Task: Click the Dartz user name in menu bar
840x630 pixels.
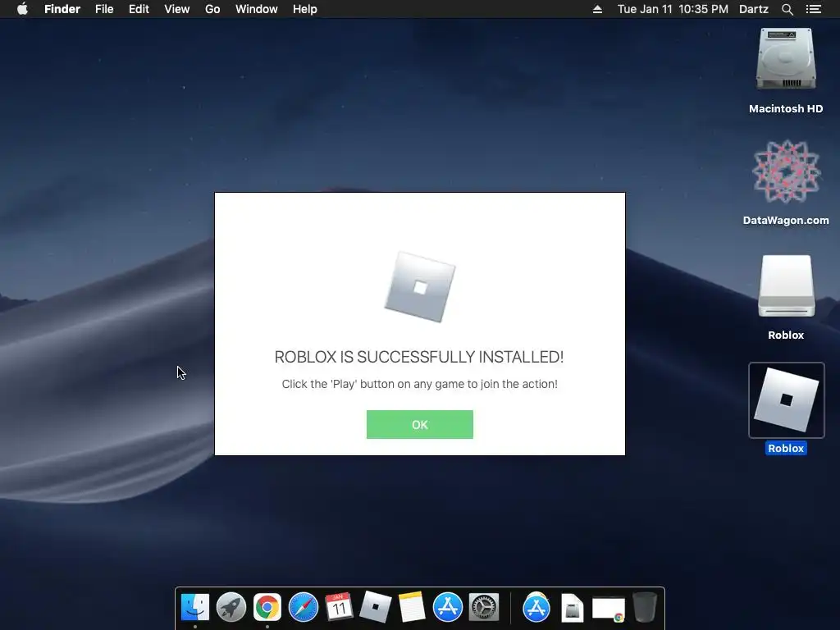Action: point(753,9)
